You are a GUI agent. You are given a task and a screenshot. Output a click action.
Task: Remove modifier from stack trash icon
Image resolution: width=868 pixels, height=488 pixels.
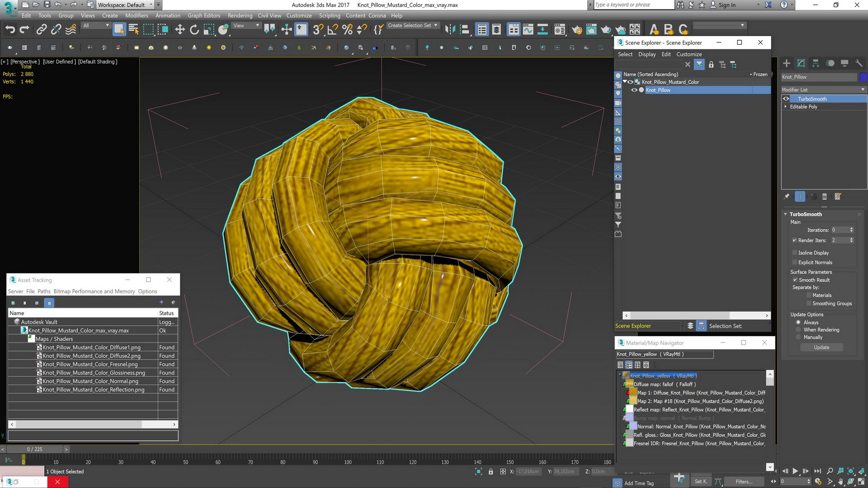click(825, 197)
